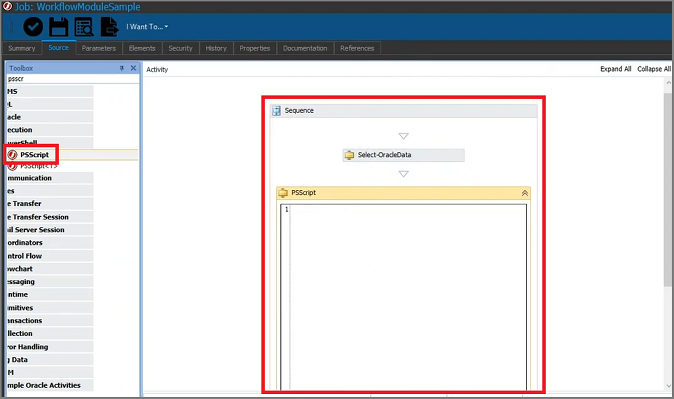Image resolution: width=674 pixels, height=399 pixels.
Task: Expand the Primitives toolbox category
Action: [x=50, y=308]
